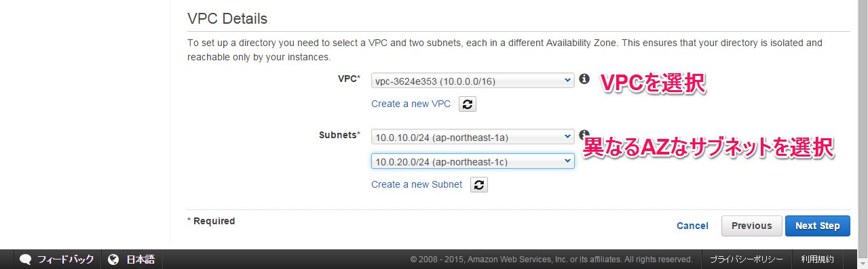Click the VPC* field label

[349, 79]
